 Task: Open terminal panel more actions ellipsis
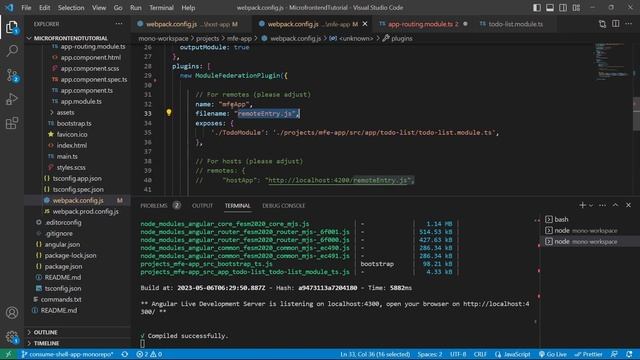click(602, 205)
